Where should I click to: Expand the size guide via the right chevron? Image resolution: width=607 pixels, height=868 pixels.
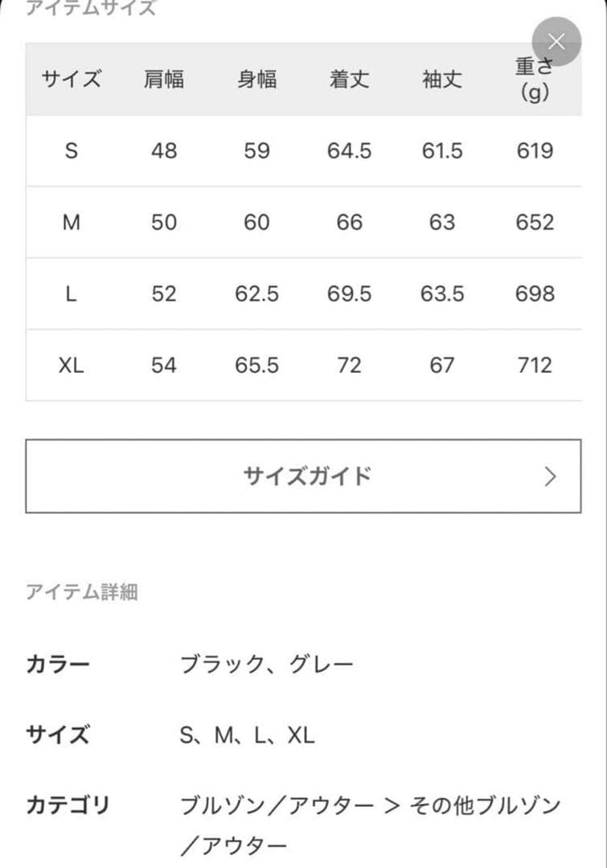click(x=549, y=476)
